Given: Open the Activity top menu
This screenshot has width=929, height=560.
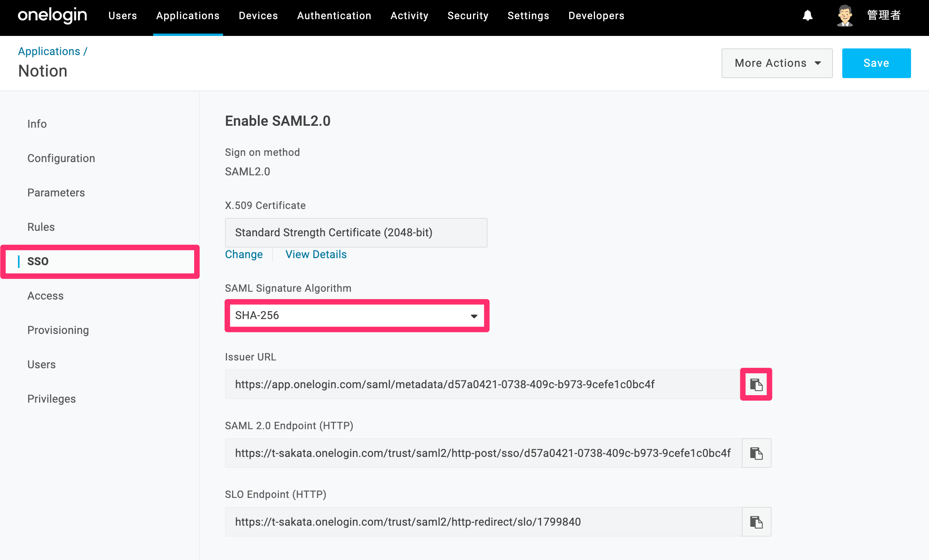Looking at the screenshot, I should click(409, 16).
